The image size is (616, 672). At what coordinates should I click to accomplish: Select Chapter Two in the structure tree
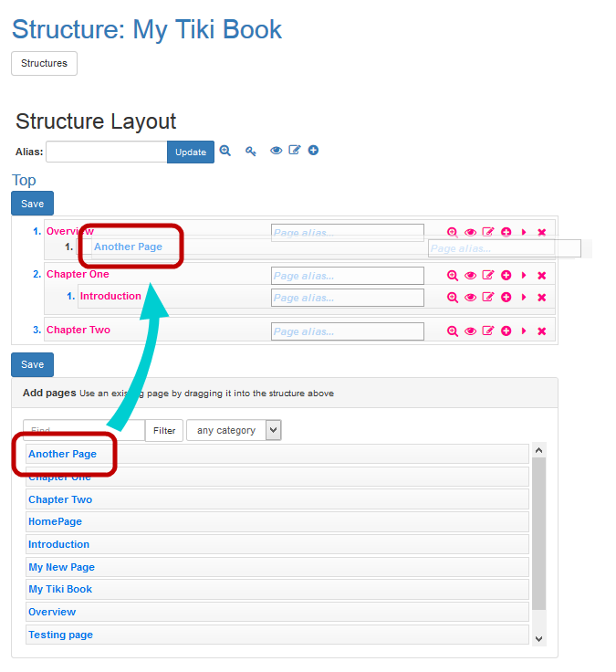(x=78, y=330)
